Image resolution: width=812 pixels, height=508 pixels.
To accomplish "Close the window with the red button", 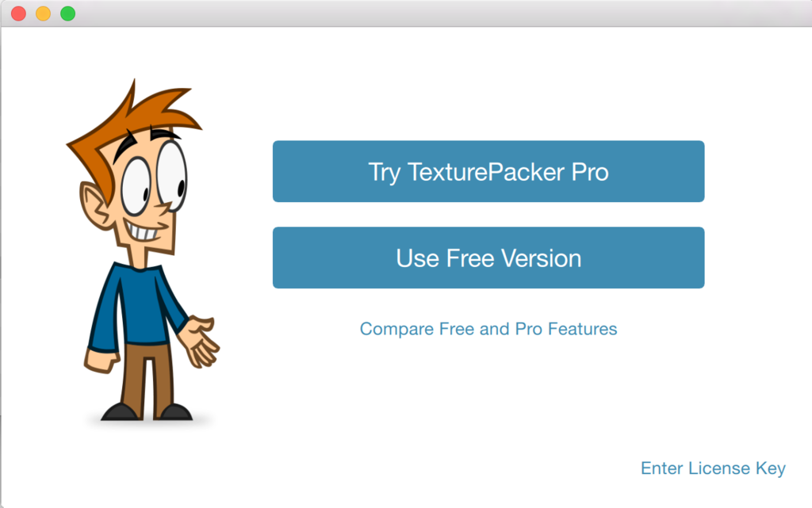I will click(x=19, y=13).
